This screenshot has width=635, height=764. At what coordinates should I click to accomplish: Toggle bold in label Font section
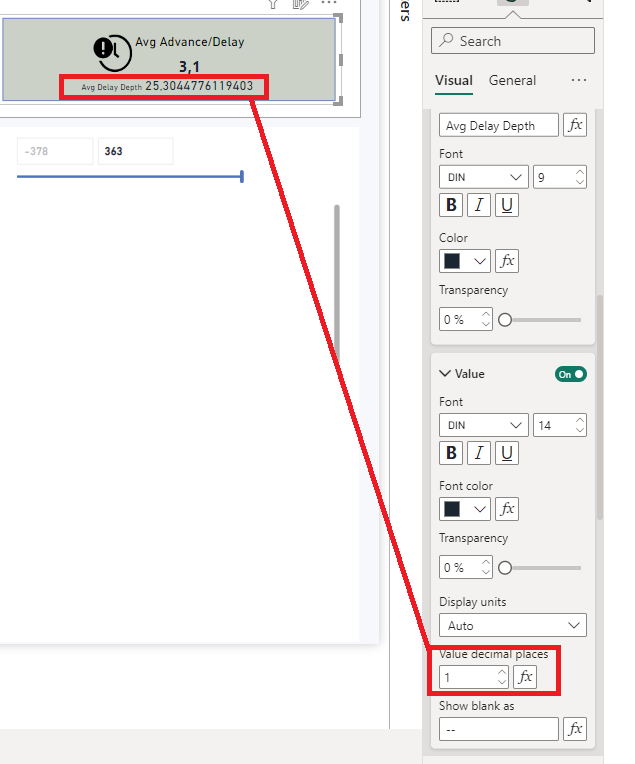[451, 205]
